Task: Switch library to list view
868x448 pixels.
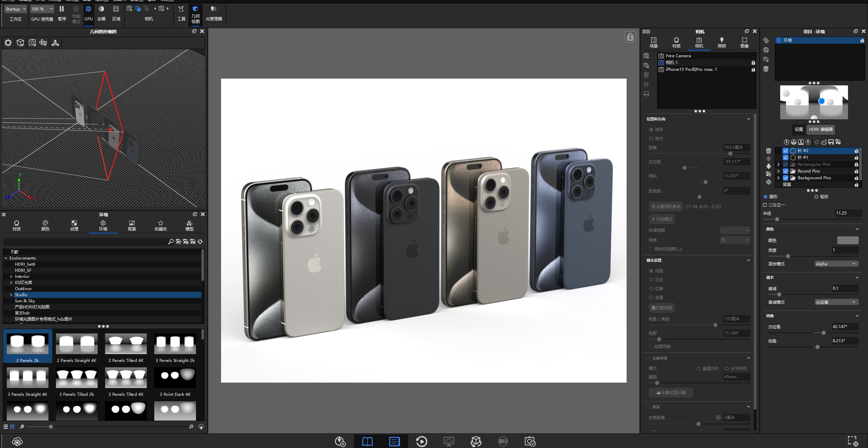Action: [5, 427]
